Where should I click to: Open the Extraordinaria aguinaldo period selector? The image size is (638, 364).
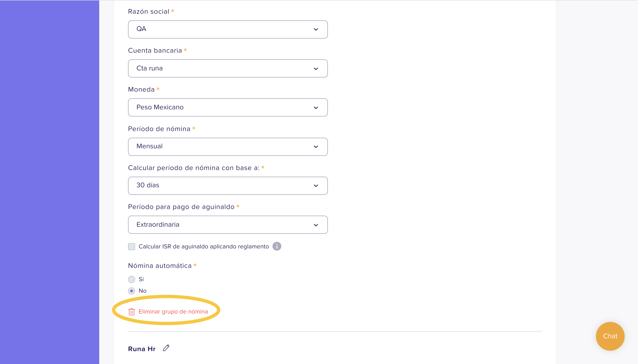tap(228, 225)
